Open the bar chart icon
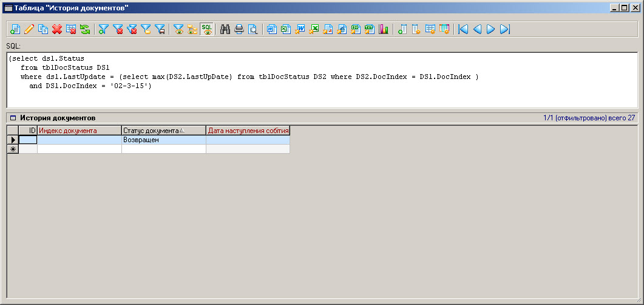Viewport: 644px width, 305px height. tap(384, 29)
